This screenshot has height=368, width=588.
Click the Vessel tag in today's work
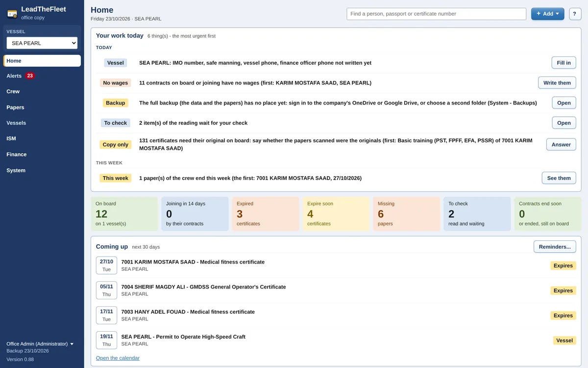tap(116, 63)
